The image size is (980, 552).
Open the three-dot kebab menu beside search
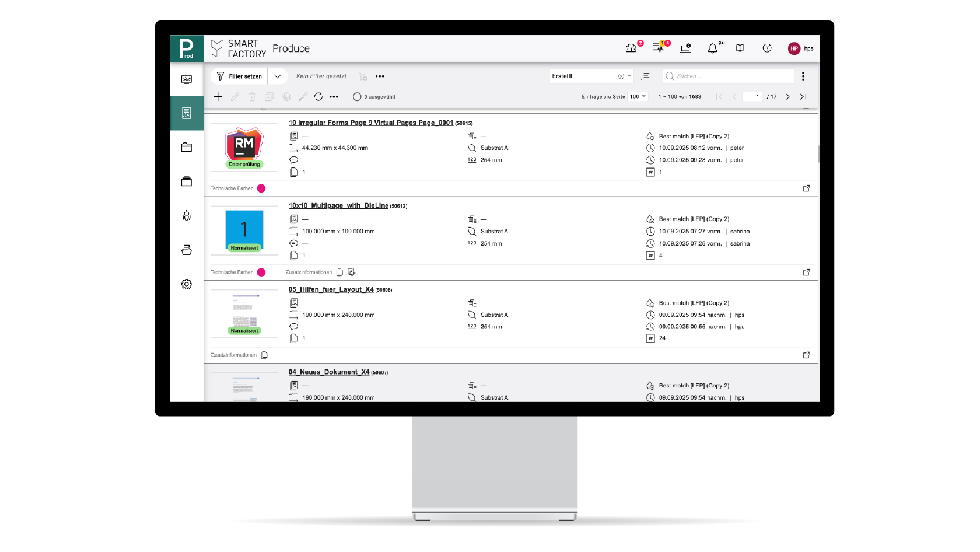[803, 76]
